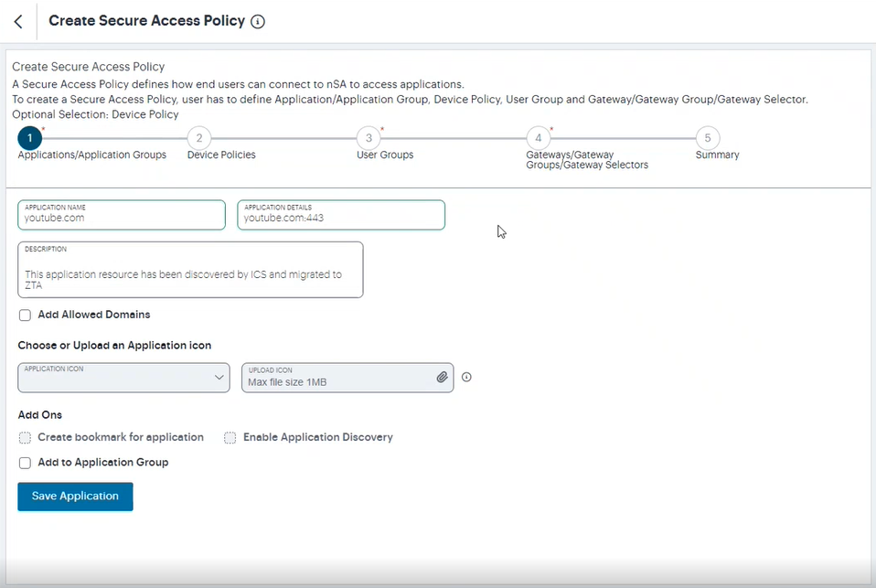Select the Applications/Application Groups step
The height and width of the screenshot is (588, 876).
click(x=29, y=138)
